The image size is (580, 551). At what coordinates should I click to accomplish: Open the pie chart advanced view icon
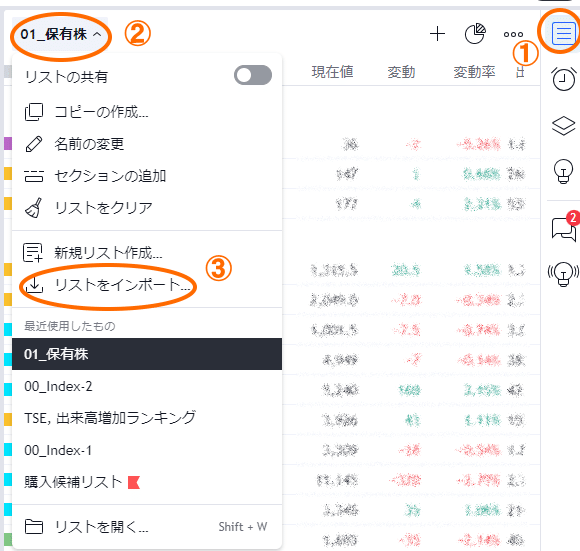475,34
